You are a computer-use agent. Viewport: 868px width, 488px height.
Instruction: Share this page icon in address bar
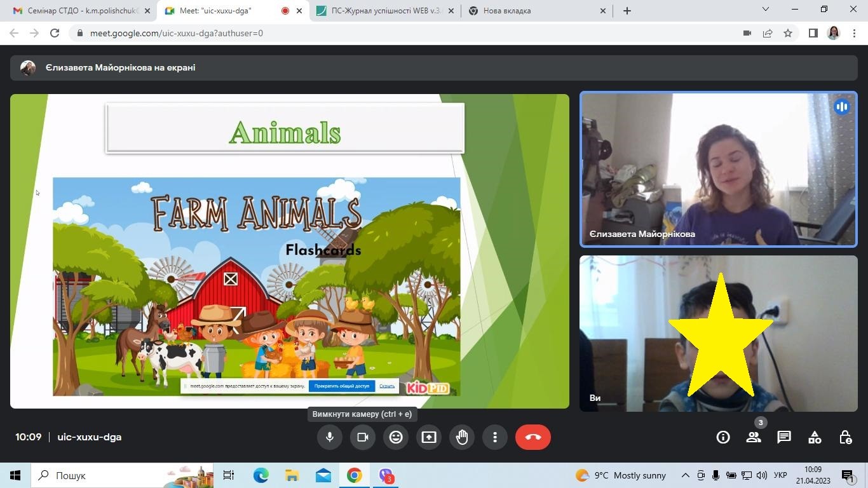click(x=768, y=33)
